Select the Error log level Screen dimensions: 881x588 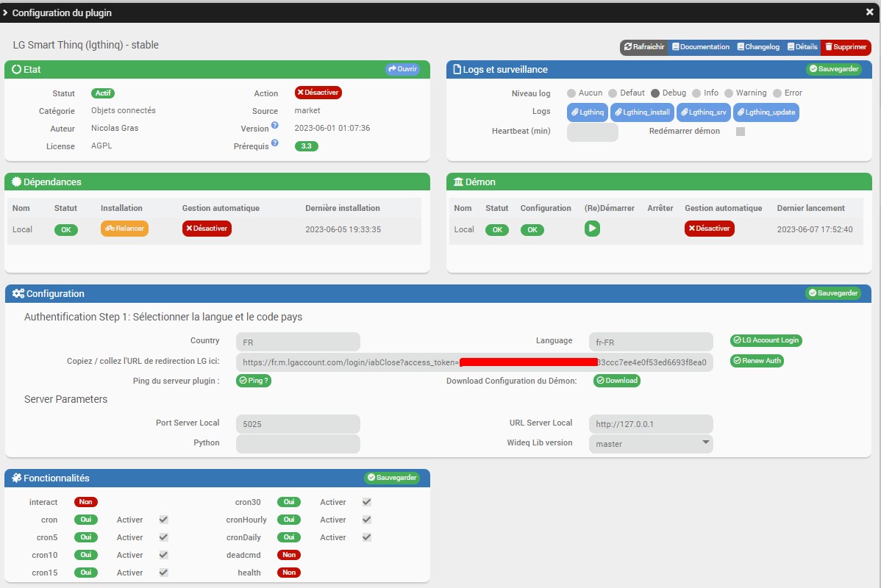(x=777, y=93)
